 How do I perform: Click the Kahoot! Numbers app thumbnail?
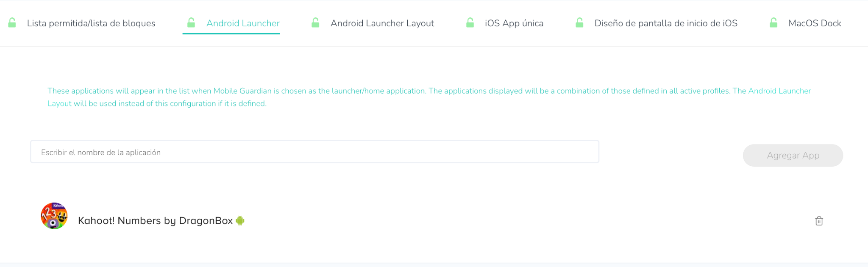pyautogui.click(x=54, y=216)
